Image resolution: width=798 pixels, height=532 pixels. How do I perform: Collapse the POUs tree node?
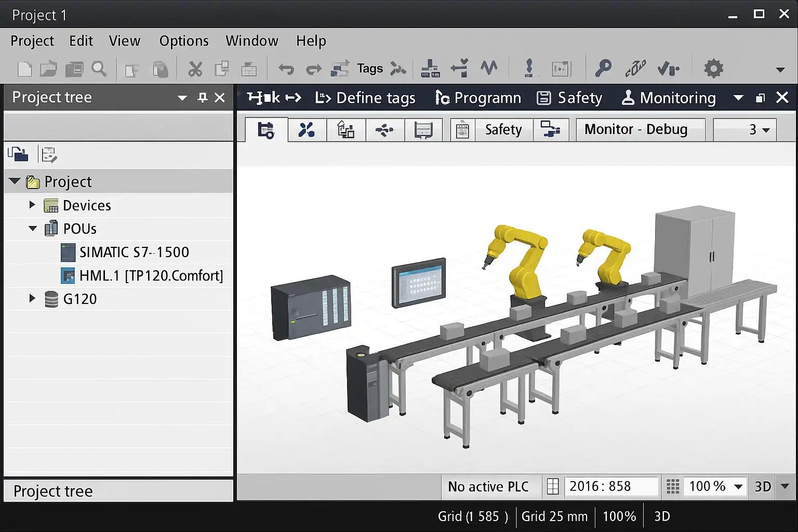(32, 229)
